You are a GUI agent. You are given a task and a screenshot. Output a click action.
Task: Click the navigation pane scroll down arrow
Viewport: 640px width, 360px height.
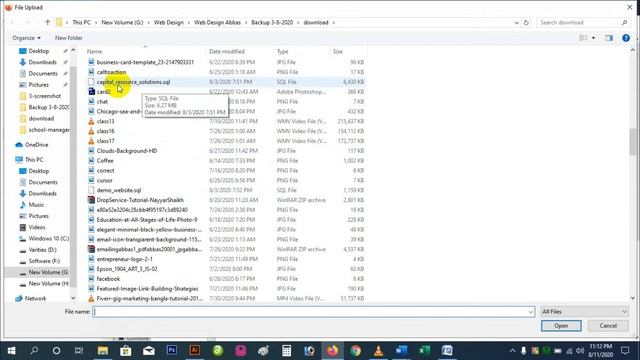coord(73,298)
